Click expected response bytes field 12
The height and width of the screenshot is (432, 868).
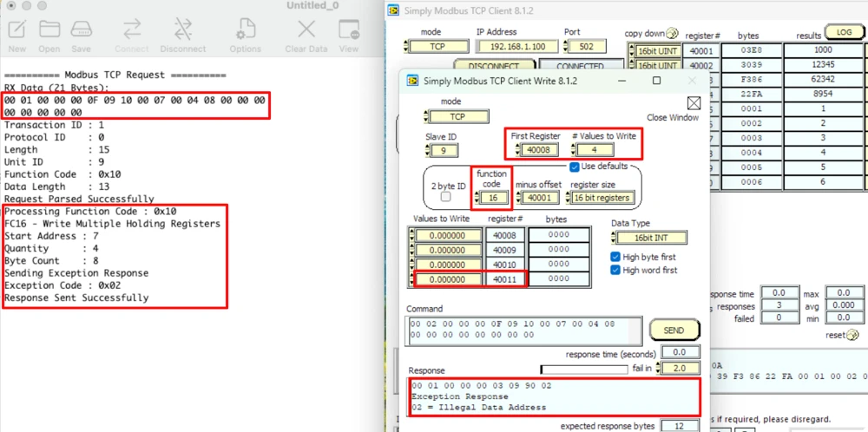tap(681, 426)
